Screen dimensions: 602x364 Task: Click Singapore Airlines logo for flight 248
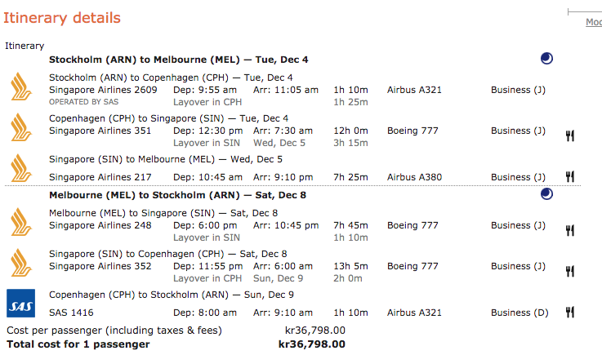20,221
